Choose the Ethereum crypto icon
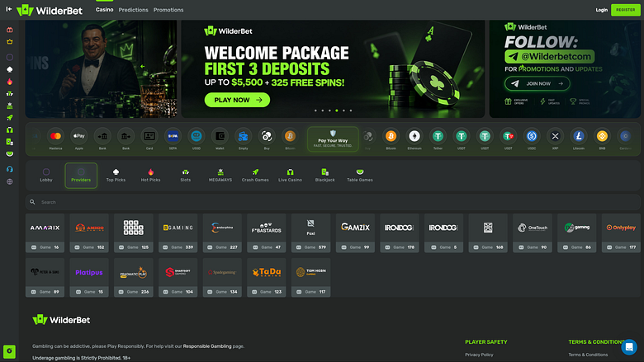The width and height of the screenshot is (644, 362). point(414,136)
